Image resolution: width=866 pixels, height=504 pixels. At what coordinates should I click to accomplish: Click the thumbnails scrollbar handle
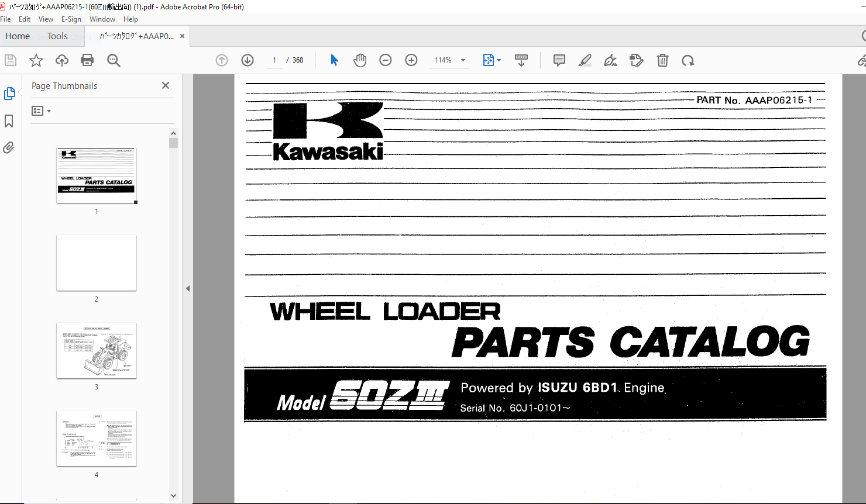click(173, 143)
